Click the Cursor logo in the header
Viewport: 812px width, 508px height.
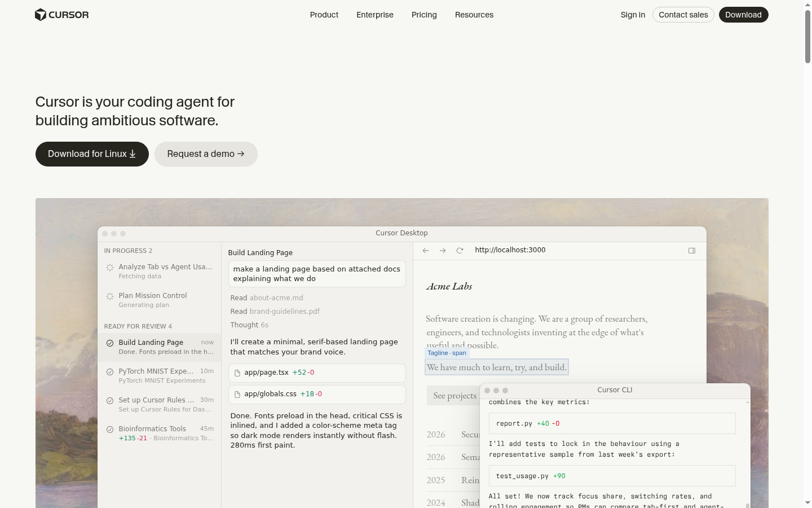62,15
